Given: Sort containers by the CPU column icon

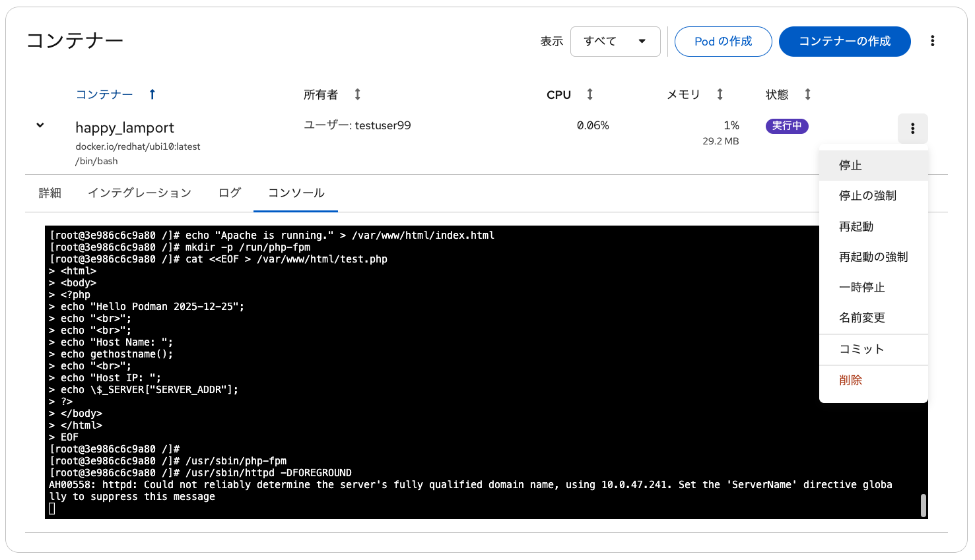Looking at the screenshot, I should (589, 94).
